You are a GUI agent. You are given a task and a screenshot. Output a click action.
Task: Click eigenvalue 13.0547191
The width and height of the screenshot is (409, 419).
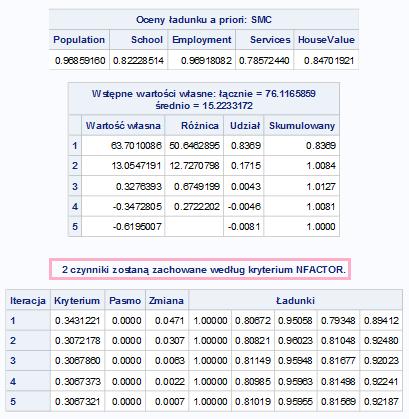(x=136, y=166)
